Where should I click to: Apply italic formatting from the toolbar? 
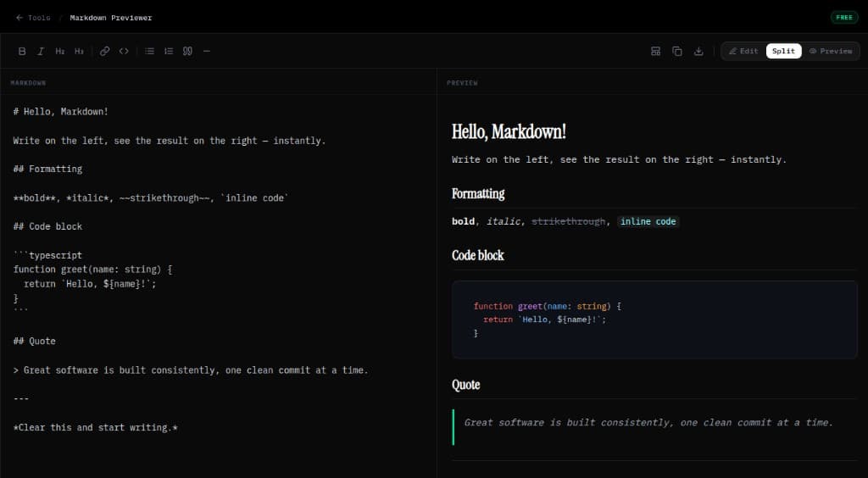[x=41, y=51]
